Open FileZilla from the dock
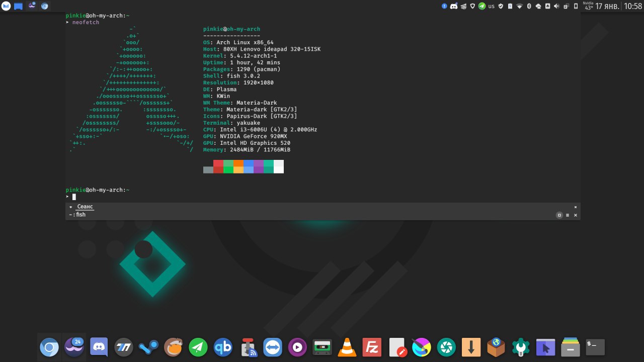Viewport: 644px width, 362px height. [x=372, y=347]
